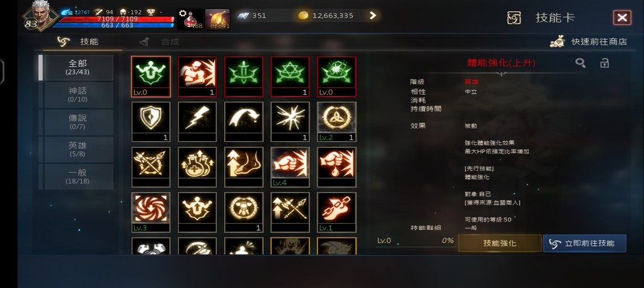The width and height of the screenshot is (644, 288).
Task: Toggle the padlock icon for this skill
Action: tap(604, 63)
